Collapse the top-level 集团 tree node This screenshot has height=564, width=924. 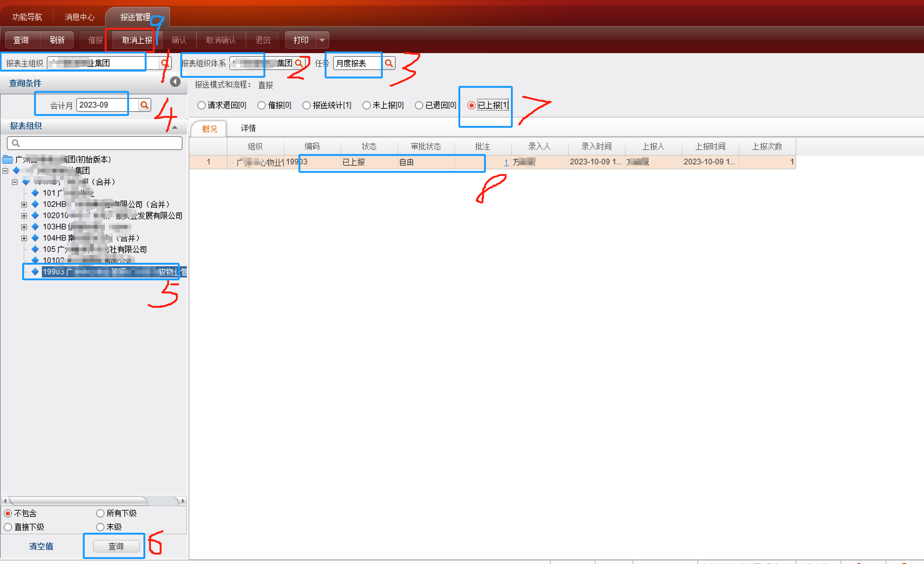pos(6,171)
